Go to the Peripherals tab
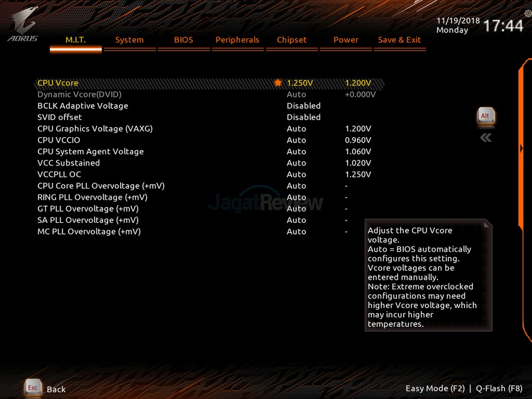This screenshot has width=532, height=399. coord(237,40)
